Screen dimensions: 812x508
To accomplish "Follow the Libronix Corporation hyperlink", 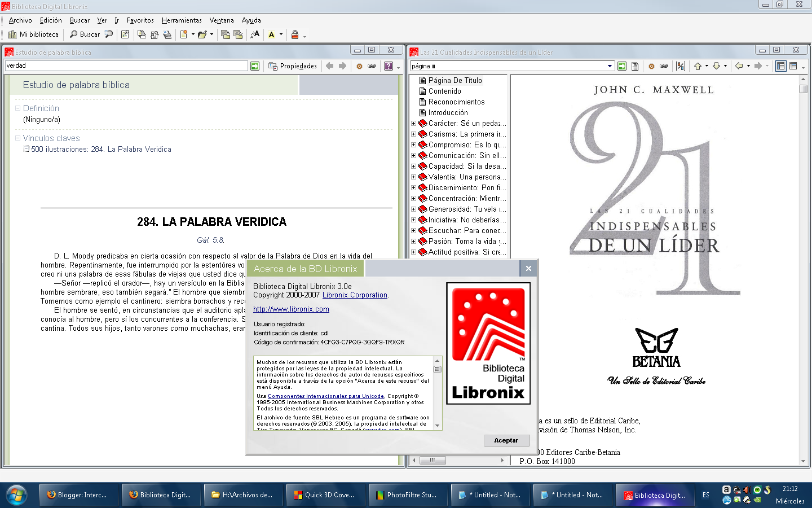I will 355,295.
